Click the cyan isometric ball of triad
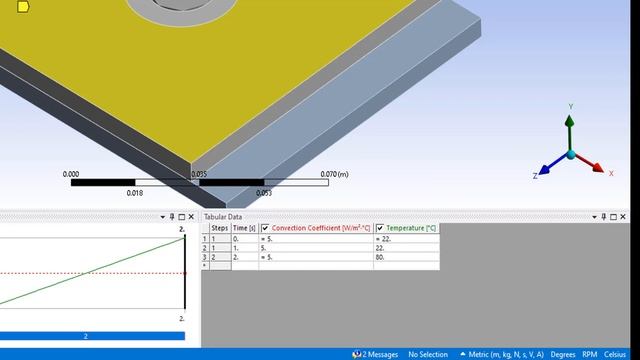 coord(571,155)
